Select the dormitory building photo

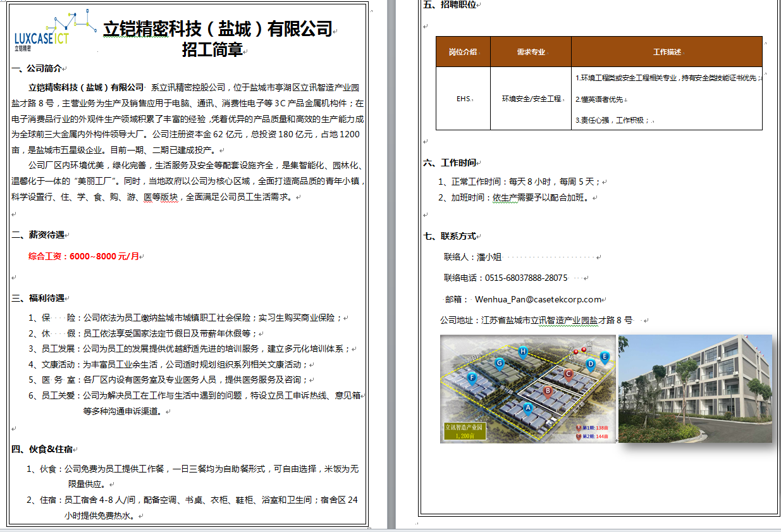click(x=695, y=388)
